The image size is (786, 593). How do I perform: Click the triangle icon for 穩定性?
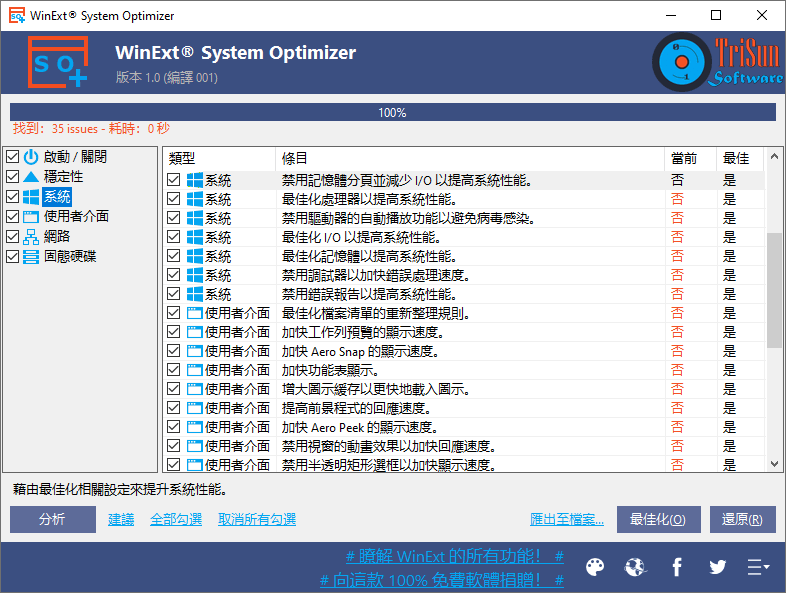[x=31, y=176]
